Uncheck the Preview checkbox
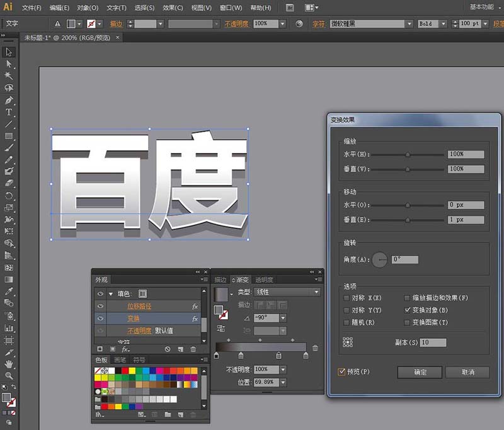The image size is (504, 430). (x=341, y=372)
